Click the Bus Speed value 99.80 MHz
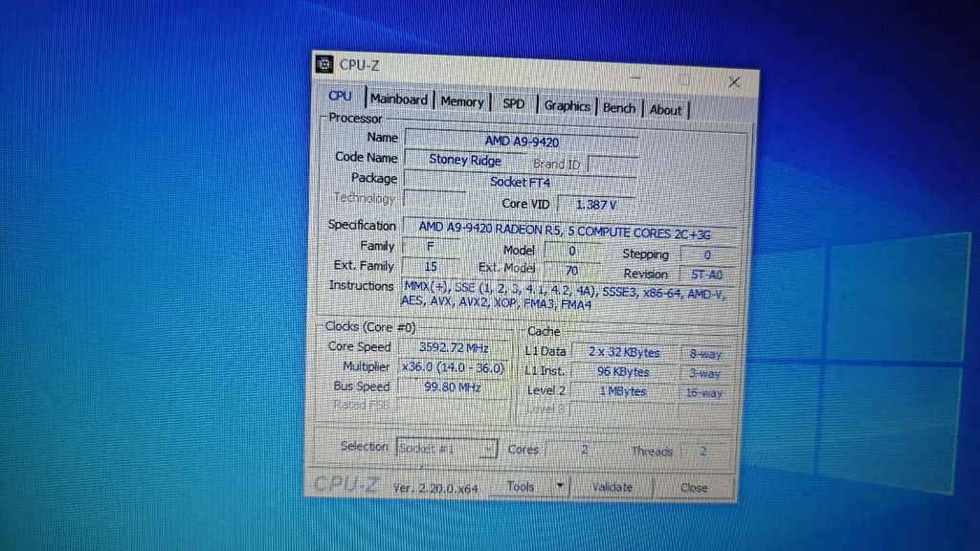This screenshot has width=980, height=551. pos(453,387)
